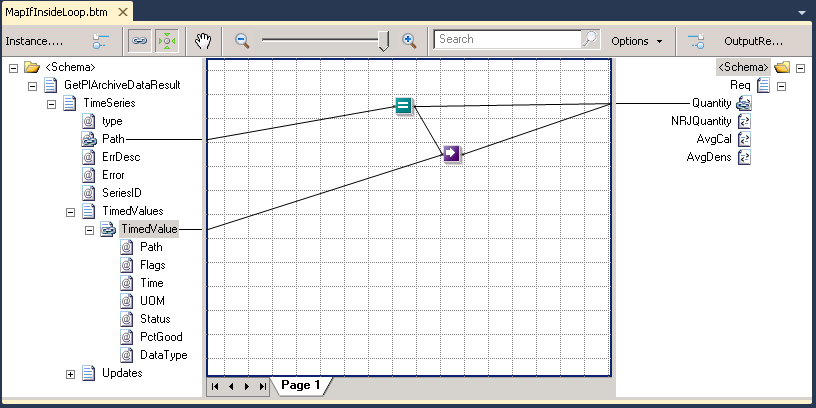The height and width of the screenshot is (408, 816).
Task: Select the MapIfInsideLoop.btm document tab
Action: (x=57, y=12)
